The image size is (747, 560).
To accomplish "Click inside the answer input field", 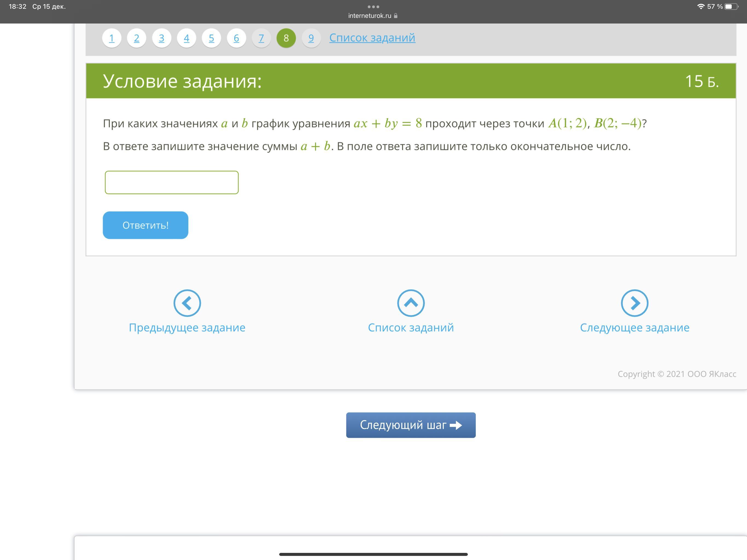I will coord(171,182).
